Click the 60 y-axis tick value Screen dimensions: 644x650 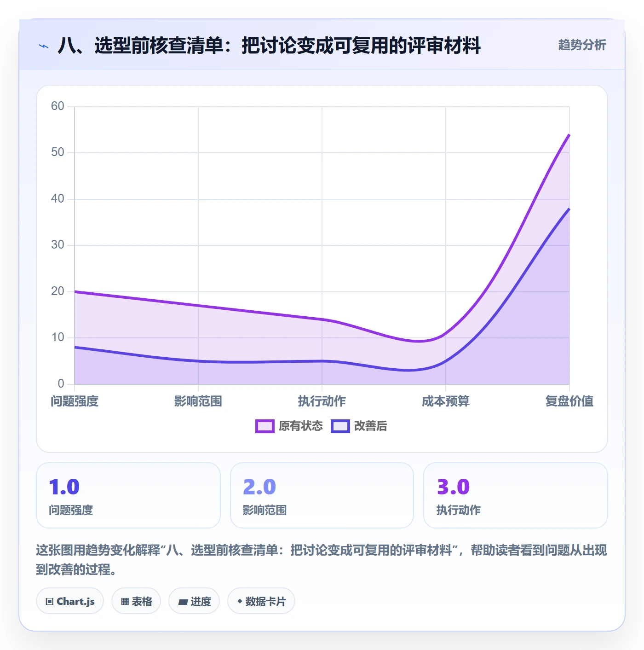tap(57, 106)
